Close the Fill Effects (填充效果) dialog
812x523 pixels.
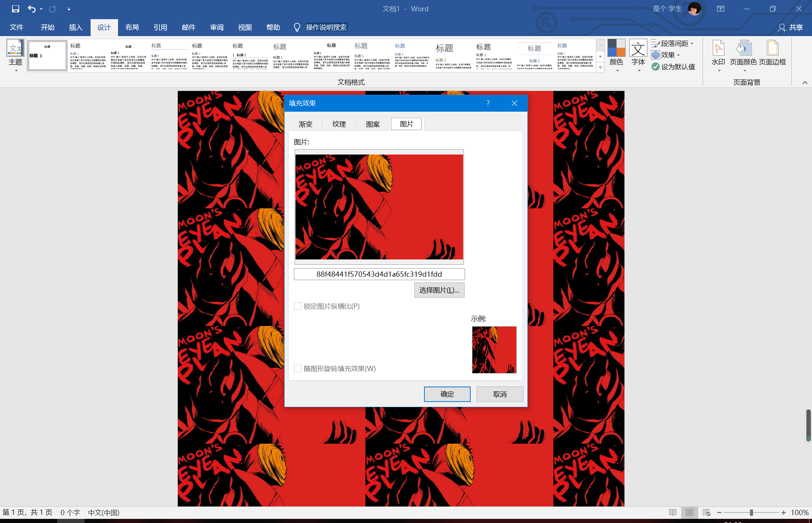pos(514,103)
